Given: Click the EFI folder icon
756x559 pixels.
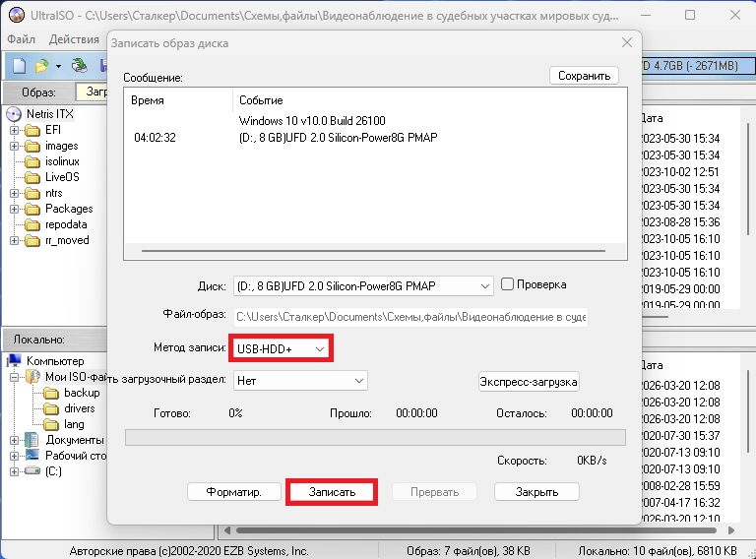Looking at the screenshot, I should 32,131.
